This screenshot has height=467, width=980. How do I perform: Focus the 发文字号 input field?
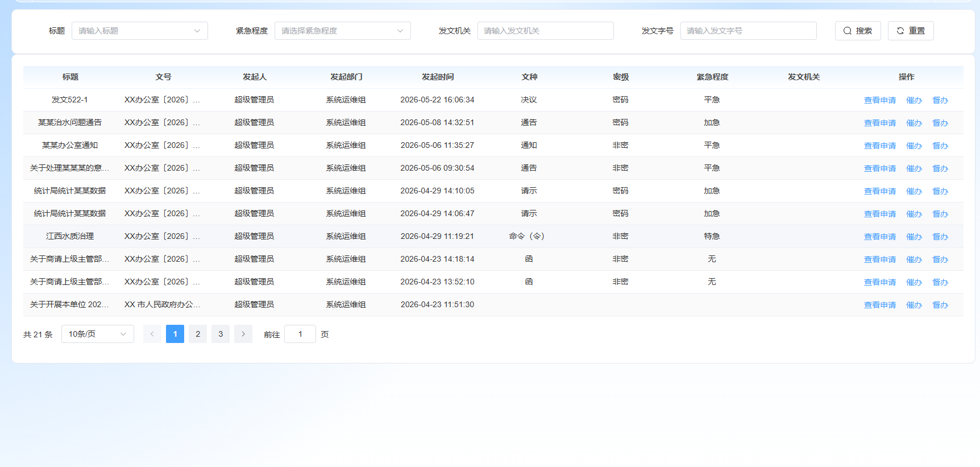(749, 31)
